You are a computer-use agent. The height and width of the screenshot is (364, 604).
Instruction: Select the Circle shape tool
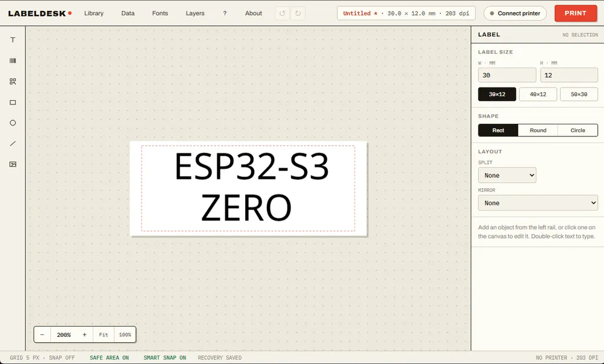pos(13,123)
